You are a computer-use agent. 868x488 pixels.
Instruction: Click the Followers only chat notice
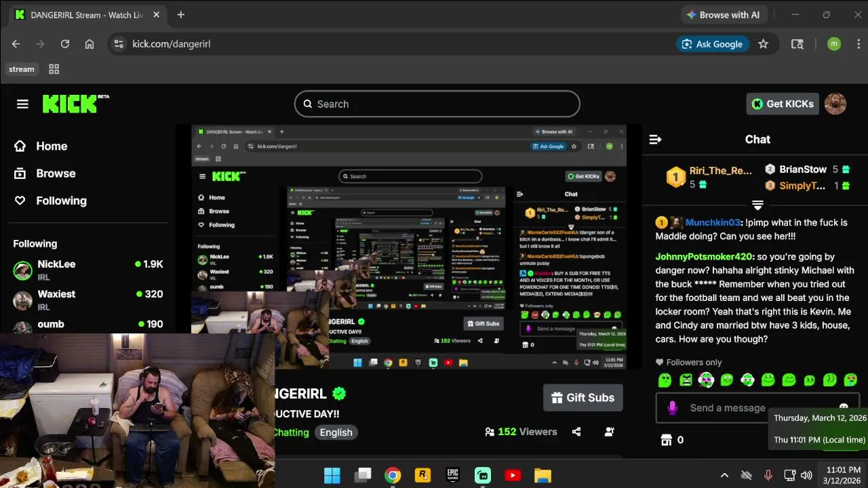[x=688, y=363]
